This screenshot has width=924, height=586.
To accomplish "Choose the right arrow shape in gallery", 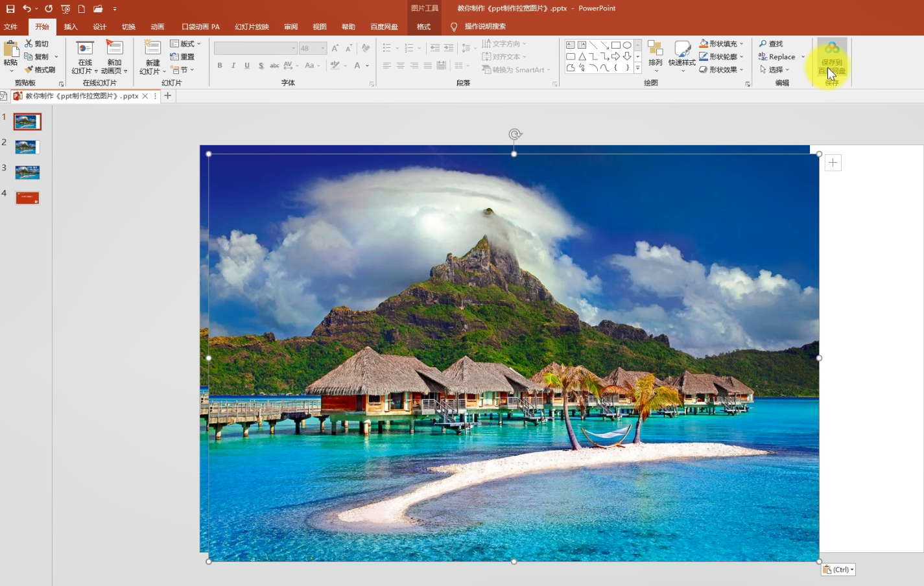I will pos(616,56).
